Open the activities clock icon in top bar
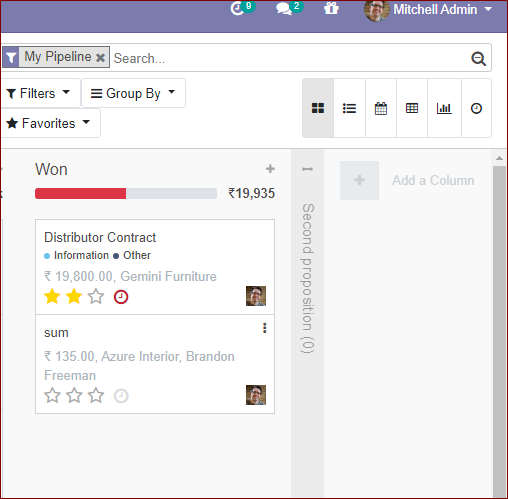 coord(238,9)
